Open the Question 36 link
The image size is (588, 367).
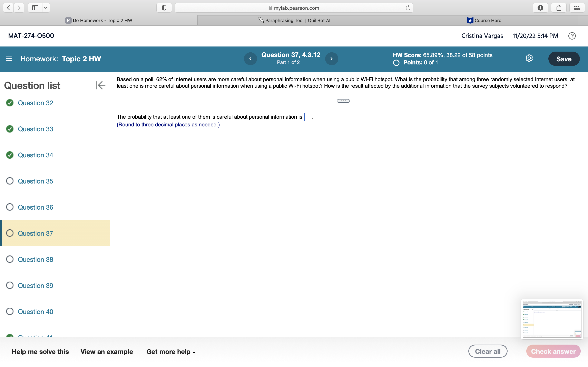pos(36,207)
